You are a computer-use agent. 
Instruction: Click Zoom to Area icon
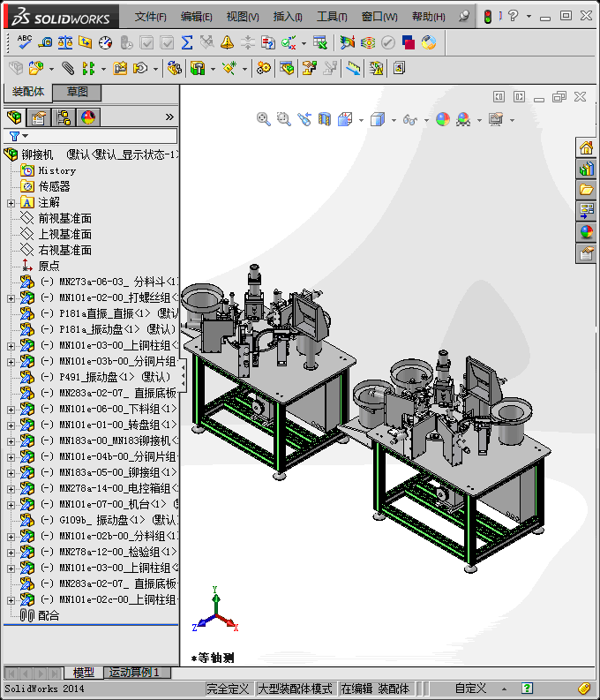(x=284, y=119)
